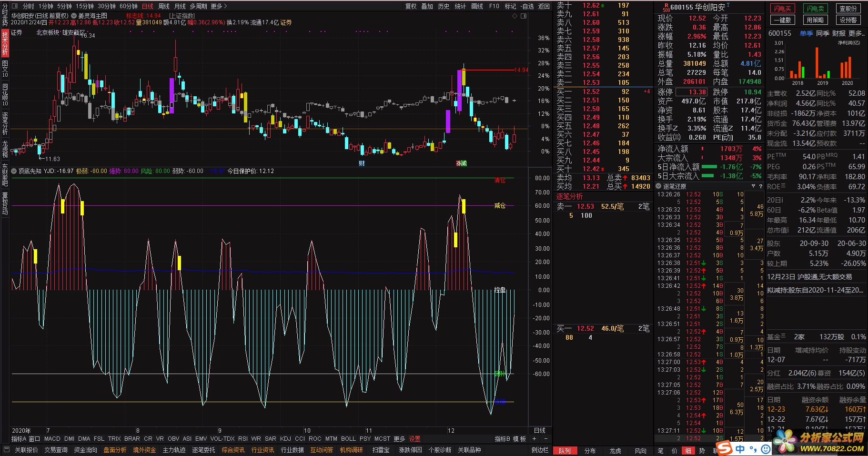Click the R500 badge beside stock code 600155
This screenshot has height=456, width=868.
666,7
